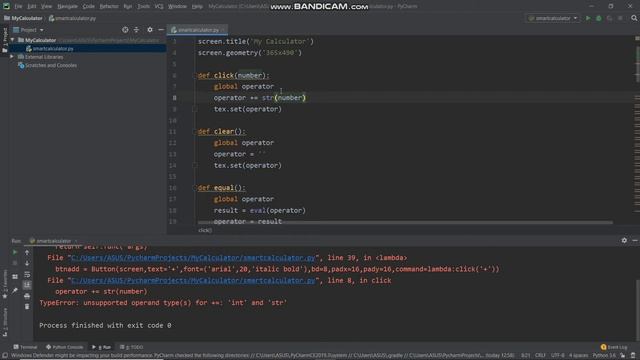Click Restore Layout icon in Run panel
This screenshot has height=360, width=640.
(x=15, y=277)
